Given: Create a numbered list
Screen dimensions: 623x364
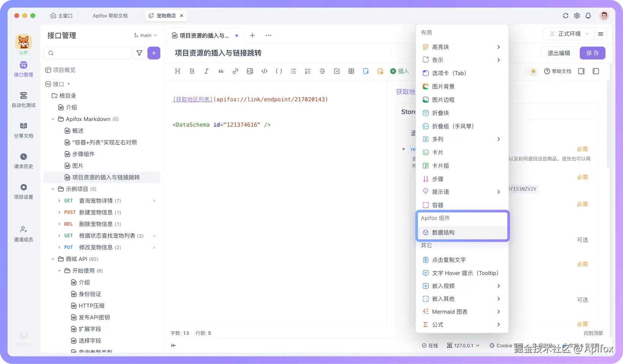Looking at the screenshot, I should 308,71.
